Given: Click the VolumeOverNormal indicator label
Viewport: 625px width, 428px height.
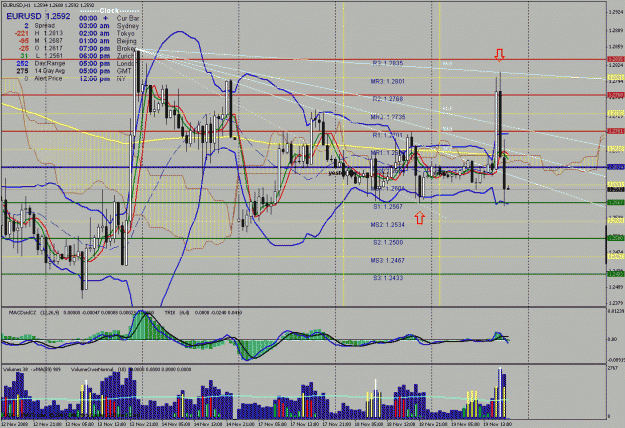Looking at the screenshot, I should (x=97, y=369).
